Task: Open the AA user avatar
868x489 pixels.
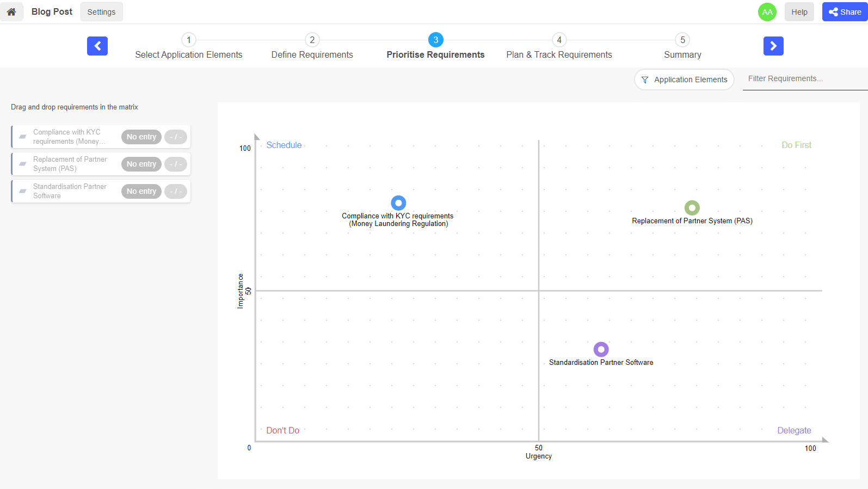Action: click(767, 12)
